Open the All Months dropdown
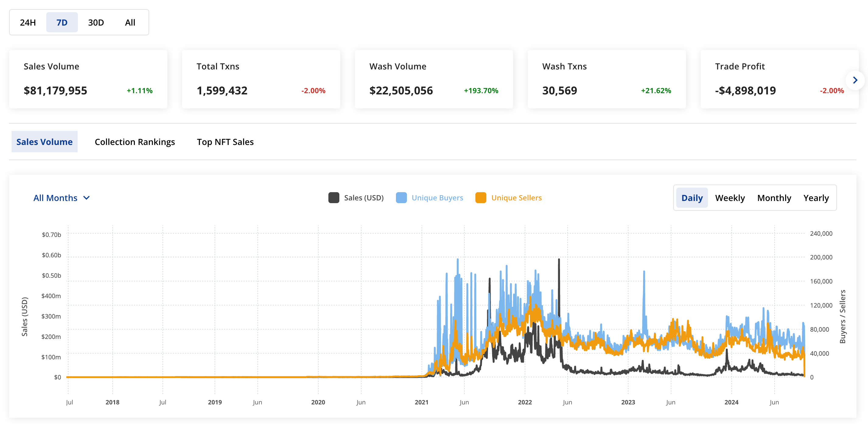The height and width of the screenshot is (430, 868). [x=56, y=198]
